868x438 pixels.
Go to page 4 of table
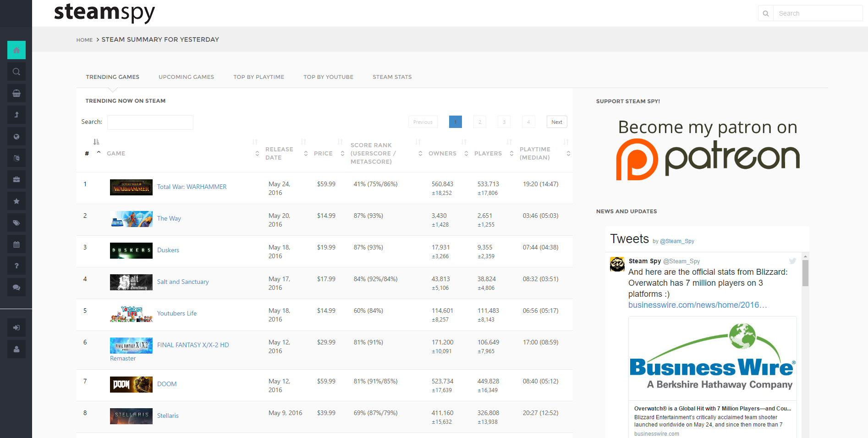click(x=528, y=122)
